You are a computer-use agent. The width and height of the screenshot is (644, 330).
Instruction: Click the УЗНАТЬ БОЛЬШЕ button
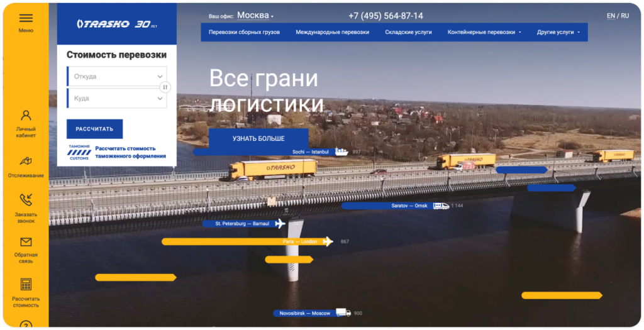258,139
